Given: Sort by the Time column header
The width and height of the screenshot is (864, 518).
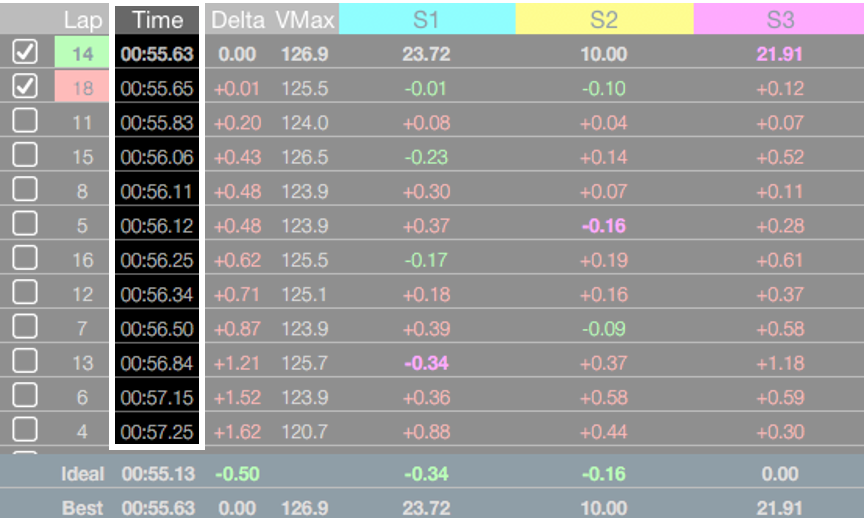Looking at the screenshot, I should click(x=158, y=20).
